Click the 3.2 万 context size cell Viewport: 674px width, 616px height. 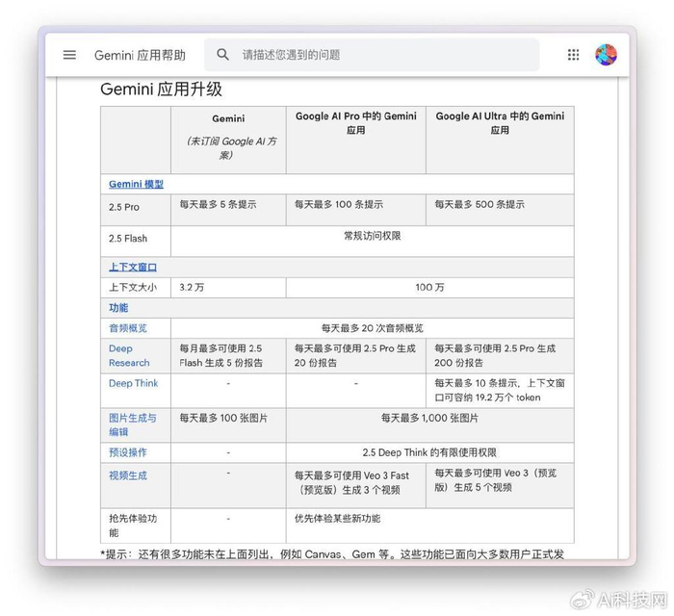228,288
